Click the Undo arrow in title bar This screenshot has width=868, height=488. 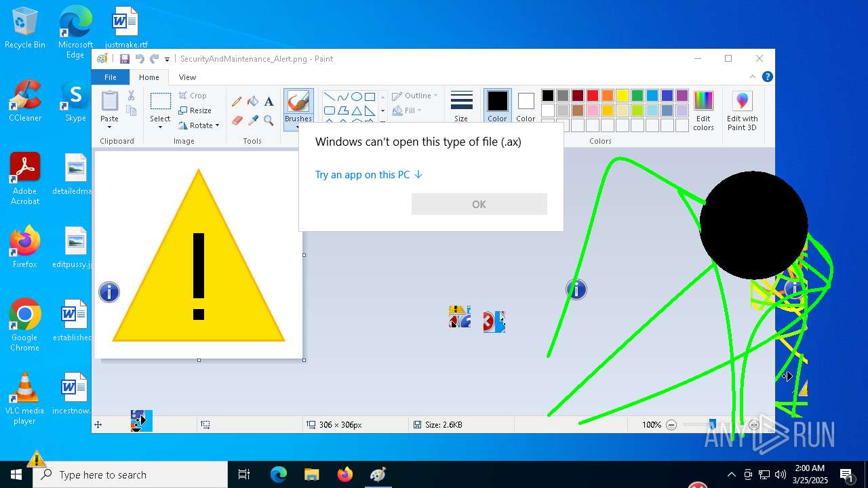tap(140, 59)
